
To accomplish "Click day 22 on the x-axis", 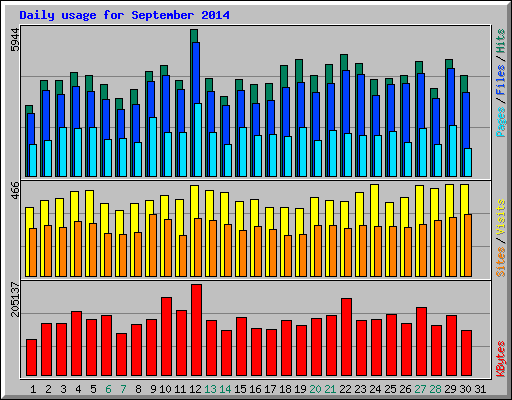I will (x=345, y=389).
